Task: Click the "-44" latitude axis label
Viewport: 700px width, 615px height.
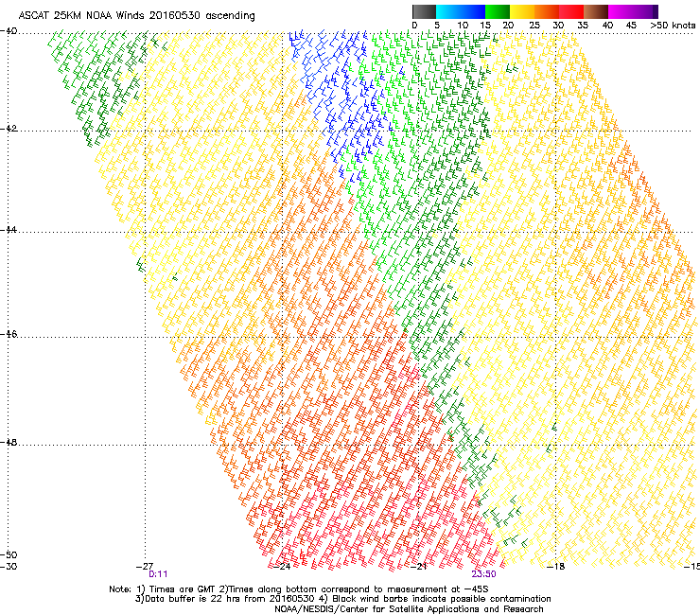Action: 9,230
